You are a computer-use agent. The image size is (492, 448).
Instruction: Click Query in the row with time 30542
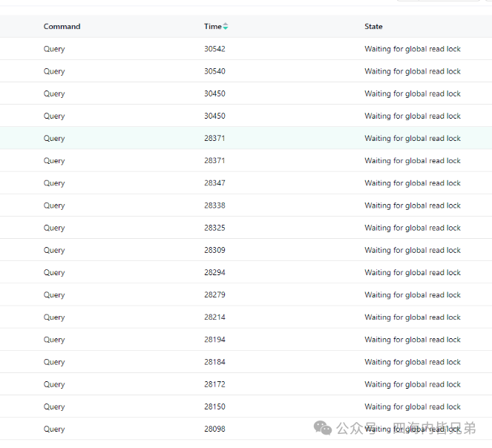[x=54, y=49]
